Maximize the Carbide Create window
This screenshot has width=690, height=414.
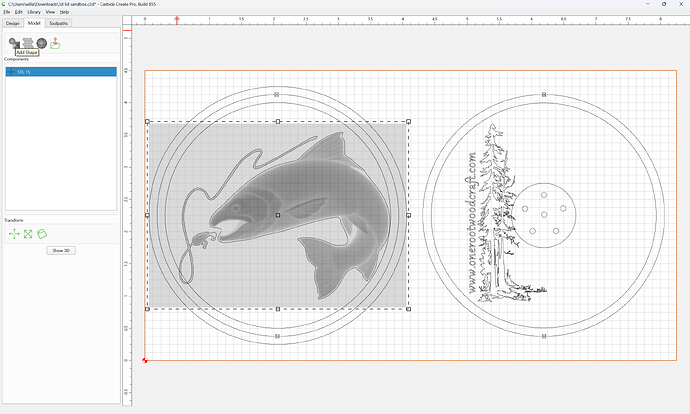[664, 4]
